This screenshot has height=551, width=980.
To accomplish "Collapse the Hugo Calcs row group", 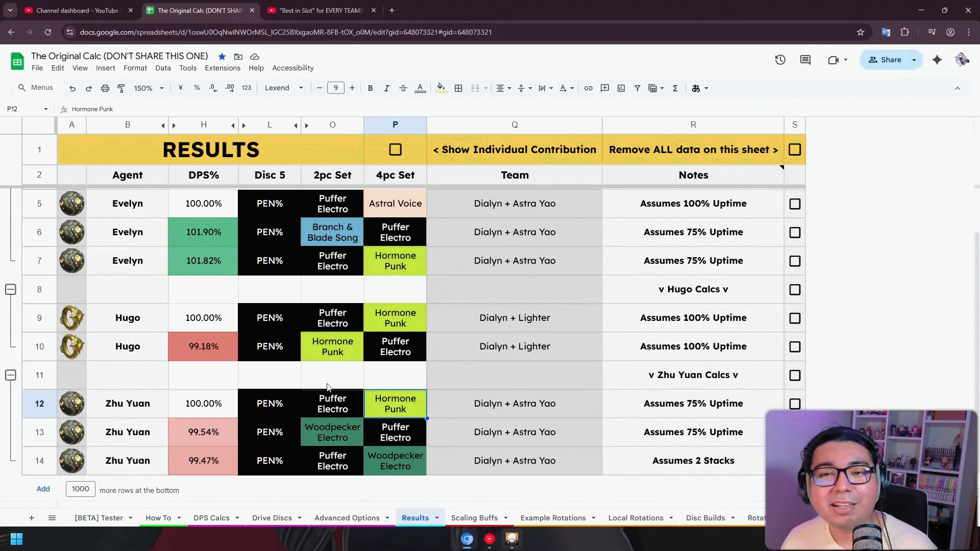I will pos(10,289).
